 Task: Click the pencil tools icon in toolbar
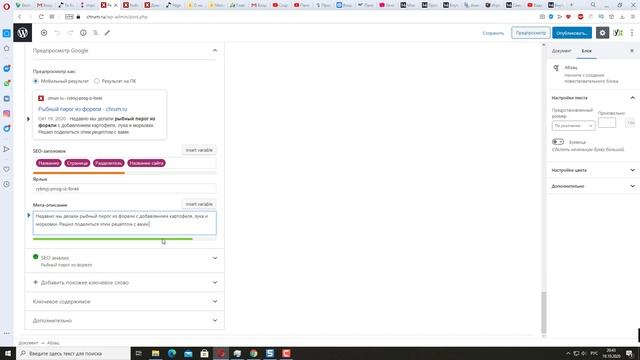click(107, 33)
